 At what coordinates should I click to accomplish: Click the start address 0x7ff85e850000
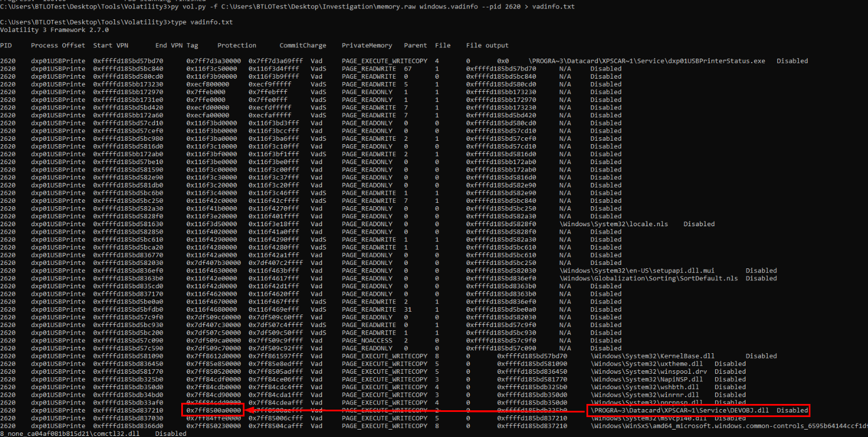tap(213, 364)
